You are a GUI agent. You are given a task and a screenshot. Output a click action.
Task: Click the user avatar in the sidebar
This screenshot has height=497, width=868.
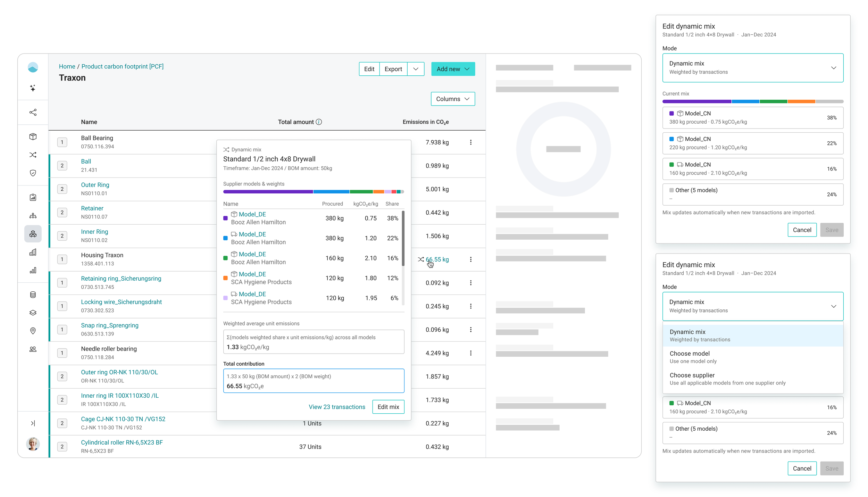[33, 444]
